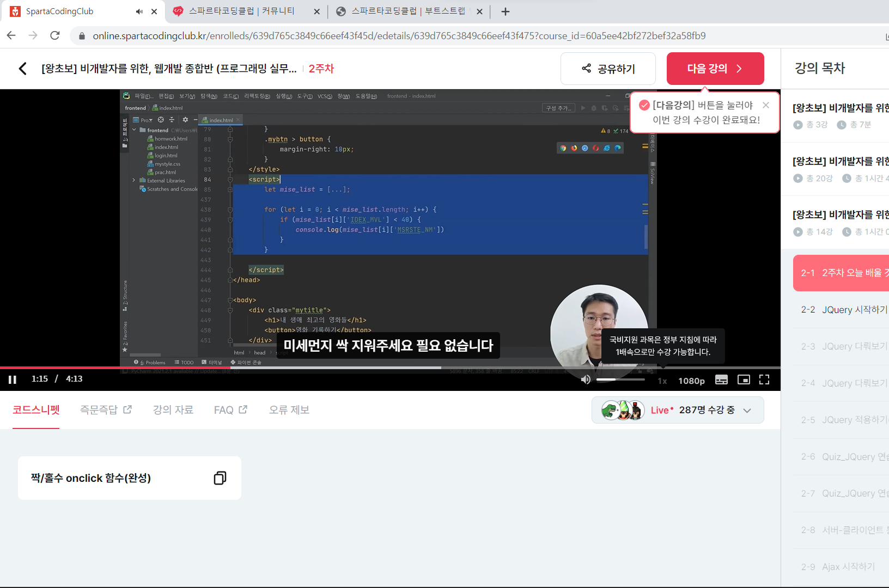Close the SpartaCodingClub browser tab
The width and height of the screenshot is (889, 588).
tap(154, 11)
